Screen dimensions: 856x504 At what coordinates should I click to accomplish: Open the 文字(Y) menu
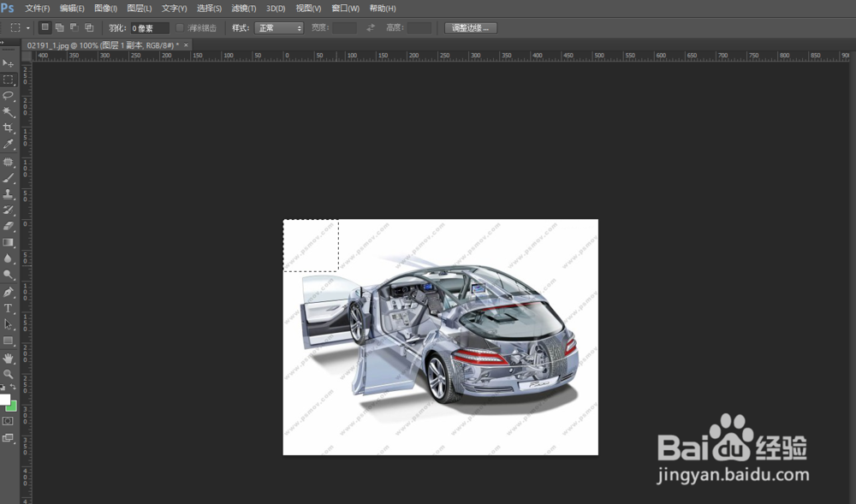(x=174, y=9)
